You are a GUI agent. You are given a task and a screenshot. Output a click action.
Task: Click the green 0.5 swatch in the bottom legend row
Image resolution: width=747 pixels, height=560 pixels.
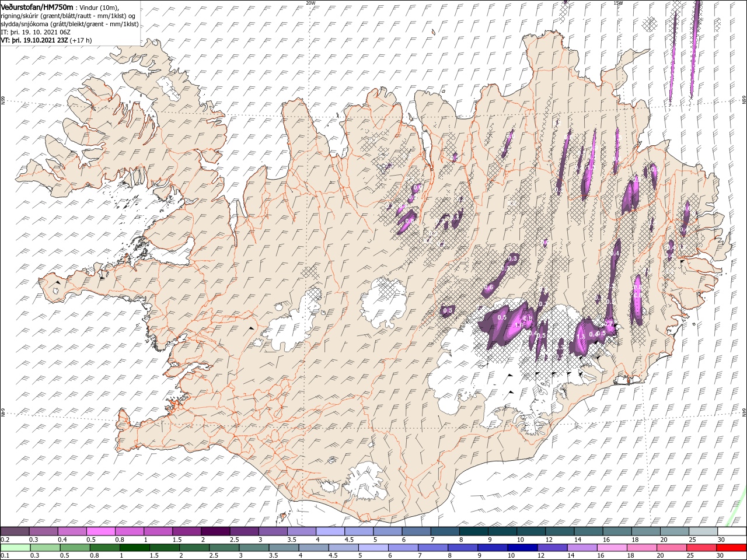[75, 547]
